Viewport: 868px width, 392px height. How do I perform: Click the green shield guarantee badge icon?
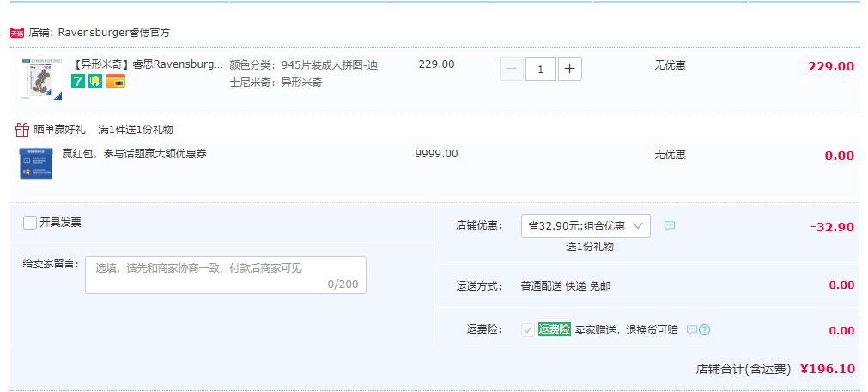tap(95, 81)
